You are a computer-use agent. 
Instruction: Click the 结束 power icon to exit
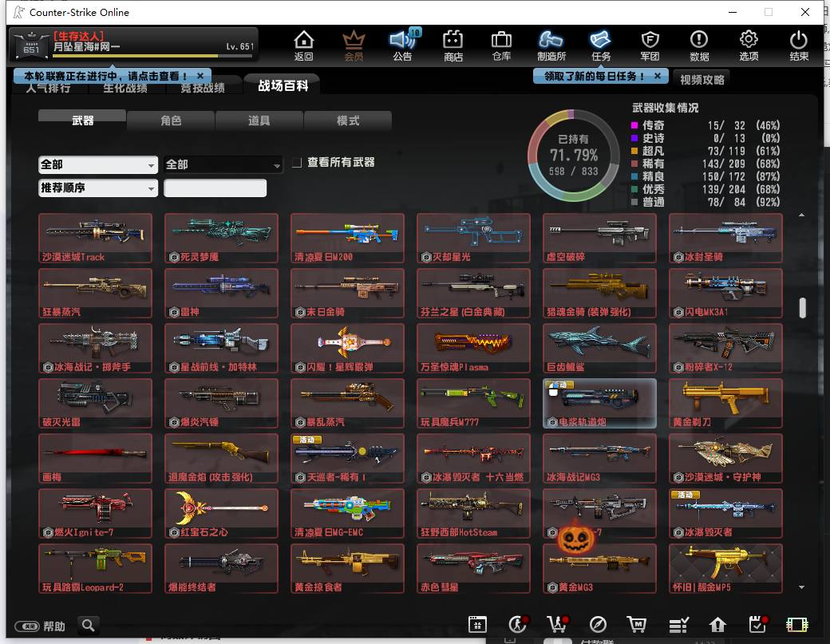(798, 45)
